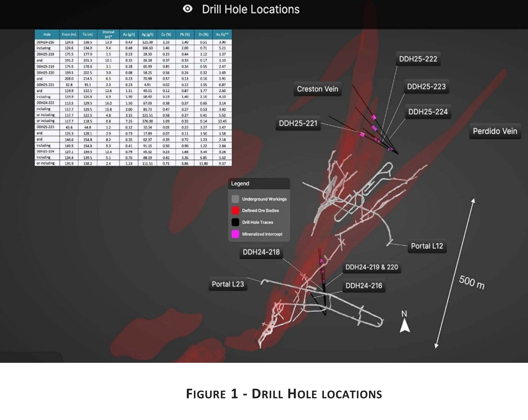The image size is (528, 420).
Task: Click the Creston Vein label
Action: point(317,89)
